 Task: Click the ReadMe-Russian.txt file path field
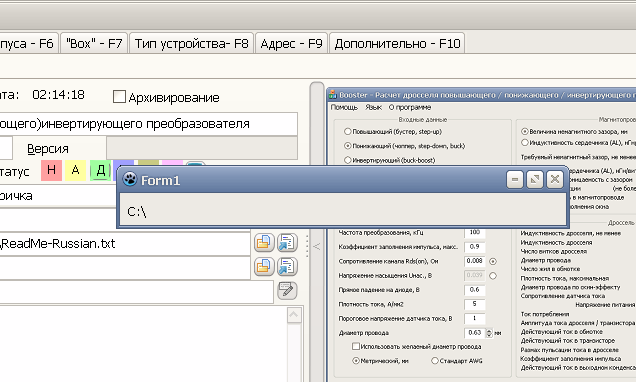pos(125,243)
